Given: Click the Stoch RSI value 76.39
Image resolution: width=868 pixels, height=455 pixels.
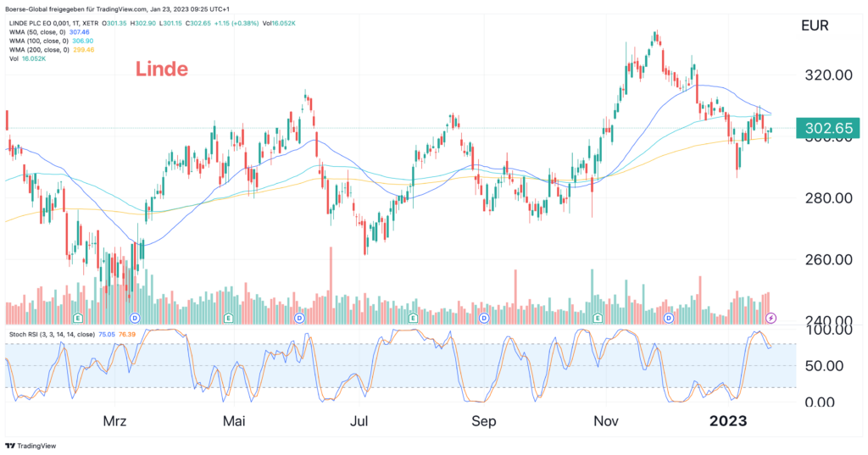Looking at the screenshot, I should (127, 335).
